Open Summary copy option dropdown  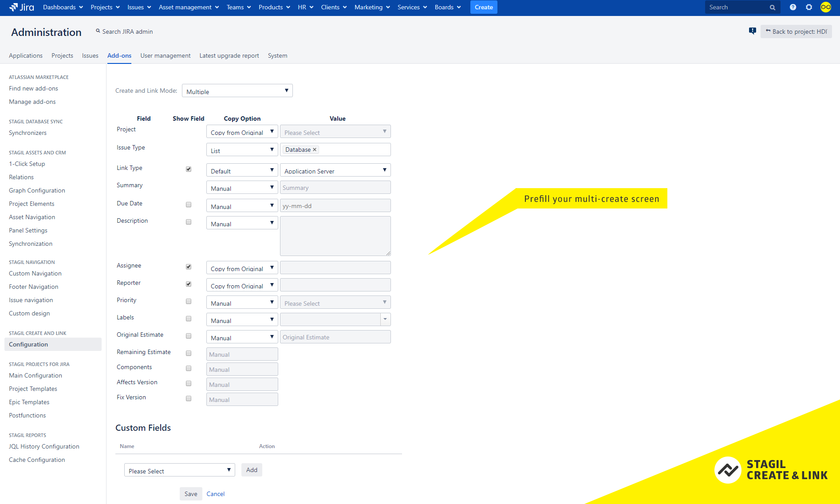[x=242, y=188]
